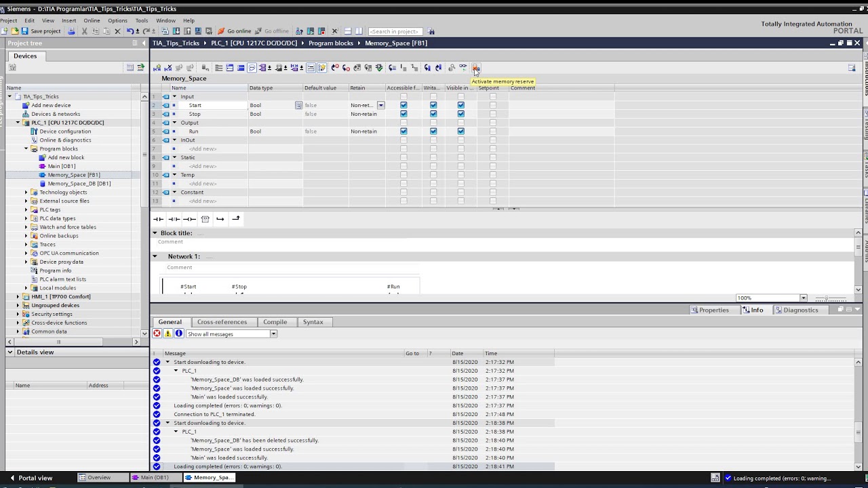Toggle Visible in HMI for Run
This screenshot has height=488, width=868.
[x=461, y=131]
